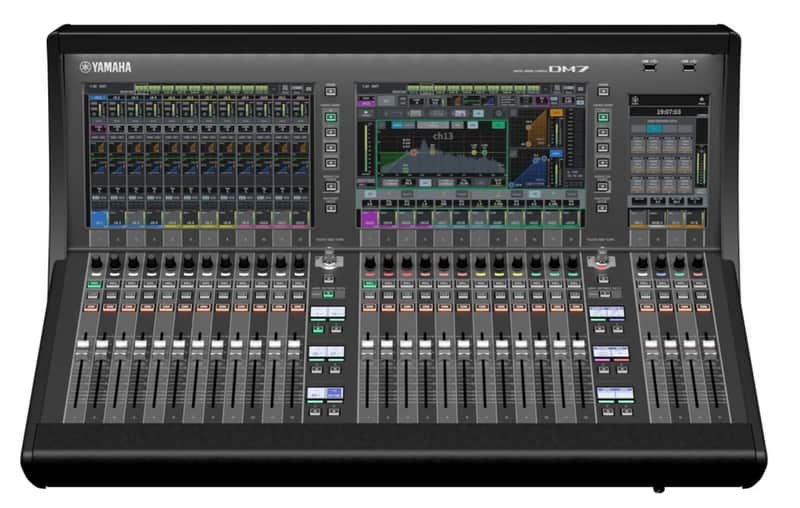Toggle the lit green SEL key on the left bank's first channel
This screenshot has height=508, width=800.
[94, 284]
